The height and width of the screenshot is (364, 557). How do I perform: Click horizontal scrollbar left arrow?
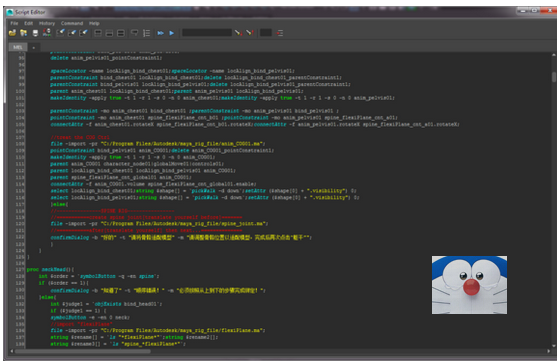11,351
